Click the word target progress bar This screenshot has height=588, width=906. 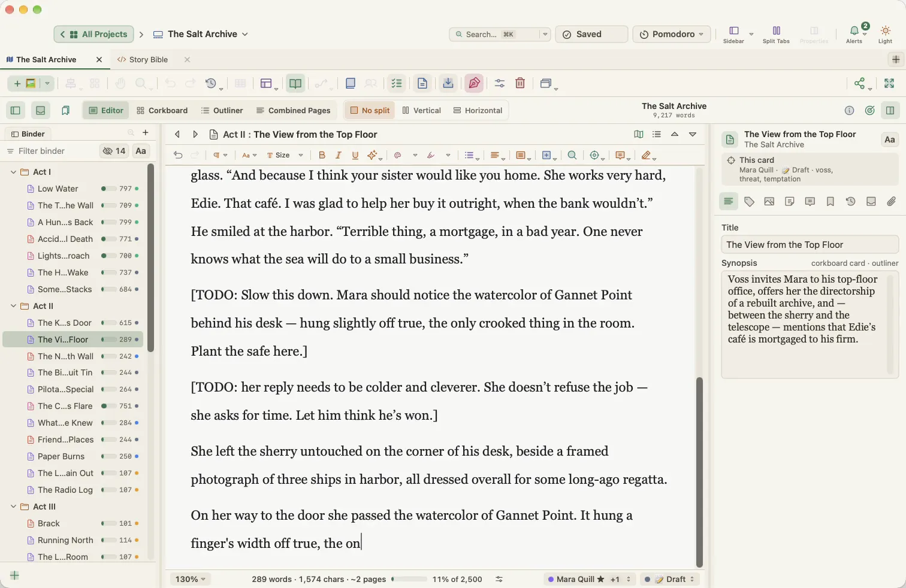(x=409, y=579)
